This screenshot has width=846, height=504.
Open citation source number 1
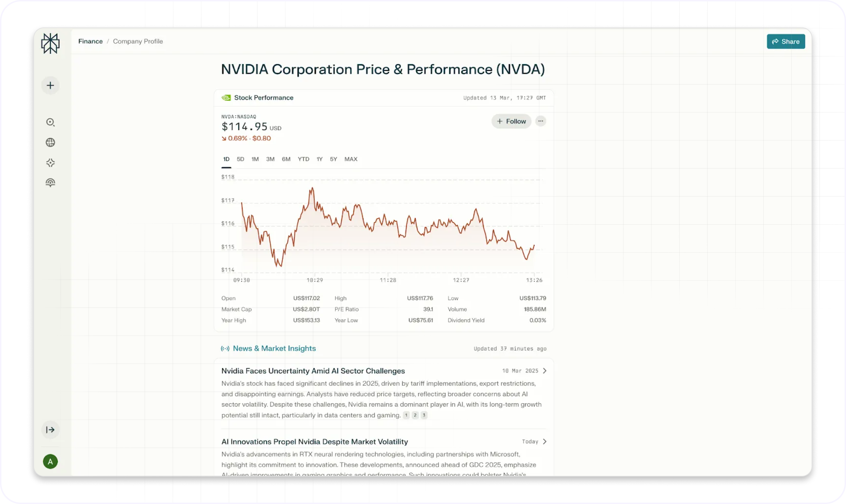406,415
